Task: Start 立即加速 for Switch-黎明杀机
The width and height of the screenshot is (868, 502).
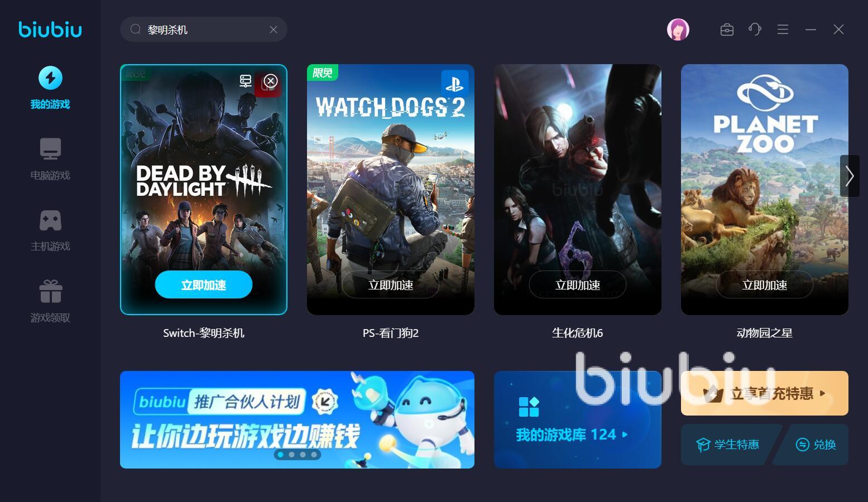Action: [x=204, y=285]
